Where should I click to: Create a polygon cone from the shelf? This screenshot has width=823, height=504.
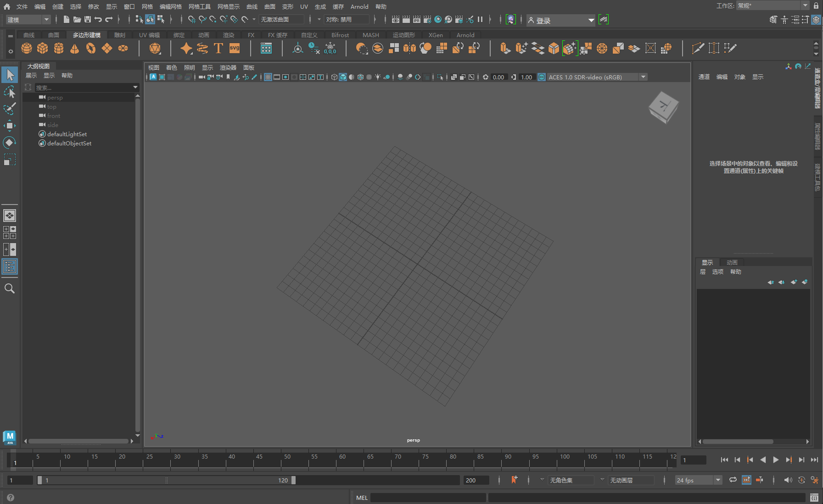(75, 48)
